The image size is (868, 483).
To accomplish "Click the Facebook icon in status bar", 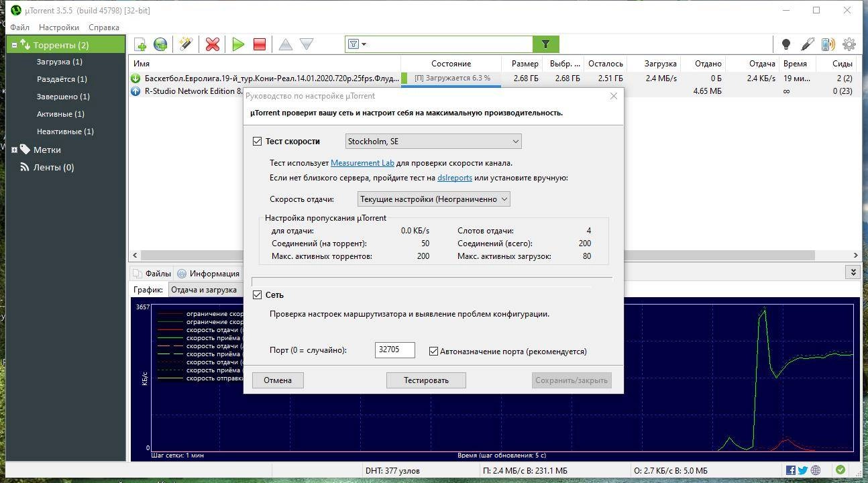I will pos(791,470).
